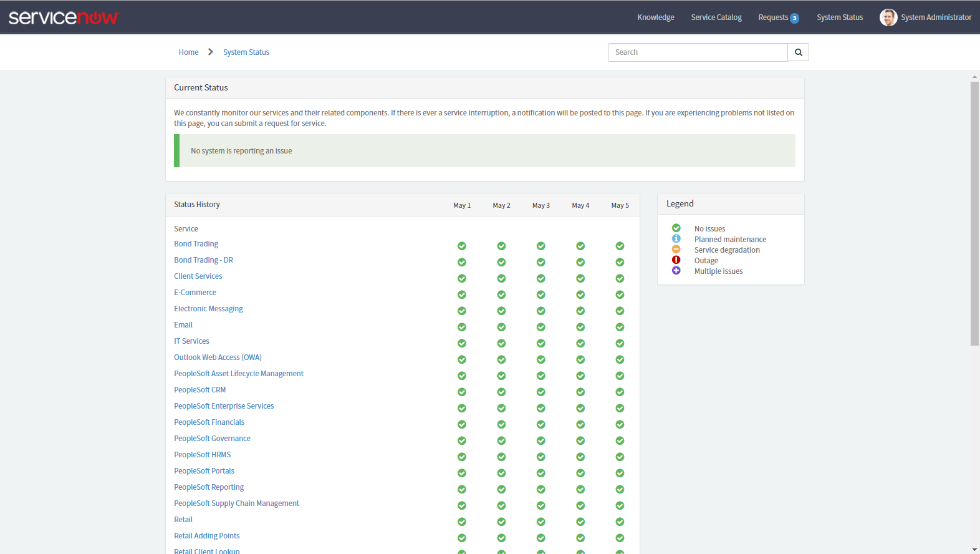
Task: Click PeopleSoft CRM May 2 status icon
Action: [501, 392]
